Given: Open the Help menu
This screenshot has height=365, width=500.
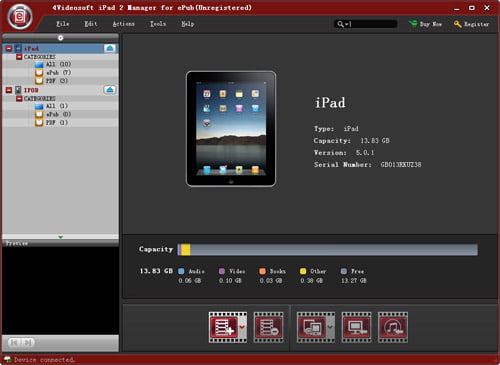Looking at the screenshot, I should tap(188, 24).
